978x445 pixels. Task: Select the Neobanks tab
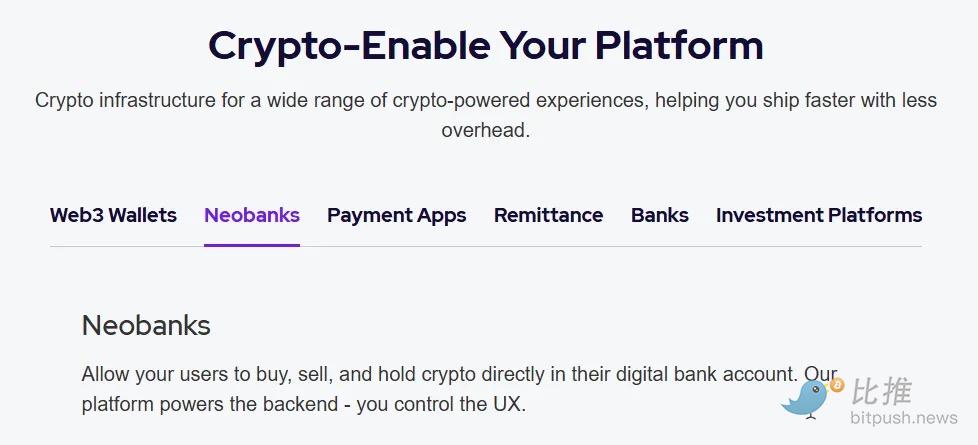(252, 215)
